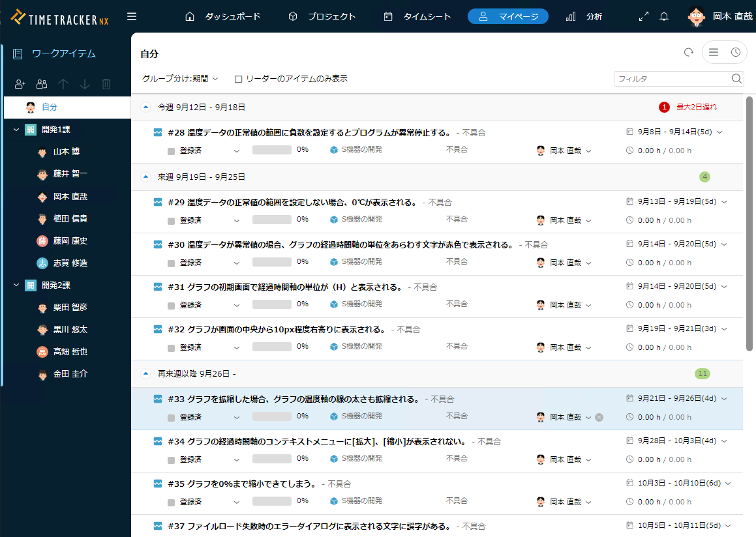
Task: Click the delete trash icon in sidebar toolbar
Action: click(x=106, y=84)
